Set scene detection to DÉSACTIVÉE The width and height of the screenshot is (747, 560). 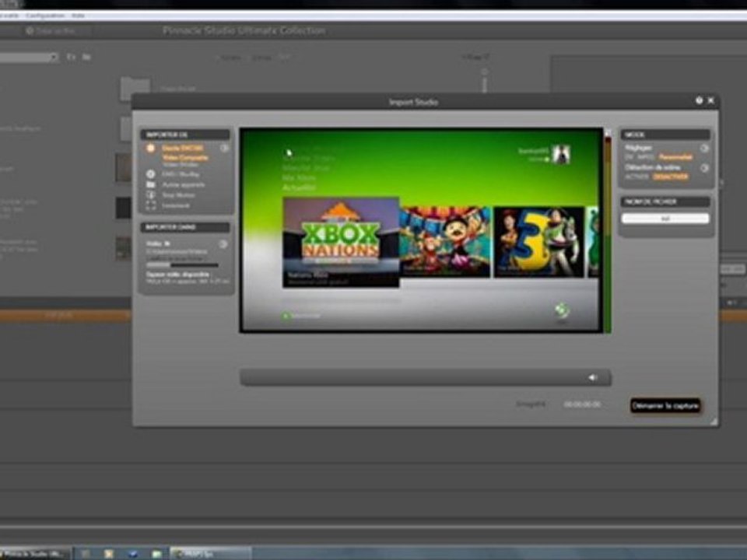coord(670,177)
